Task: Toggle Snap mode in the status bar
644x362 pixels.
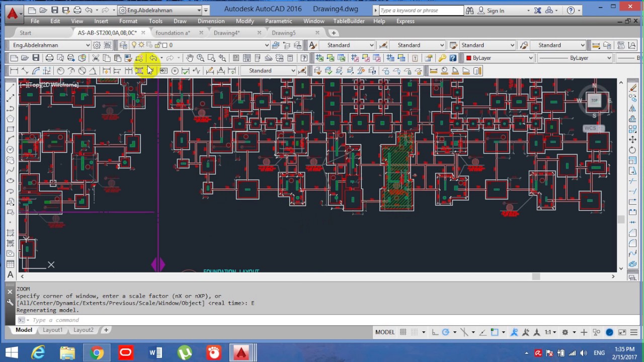Action: (x=414, y=332)
